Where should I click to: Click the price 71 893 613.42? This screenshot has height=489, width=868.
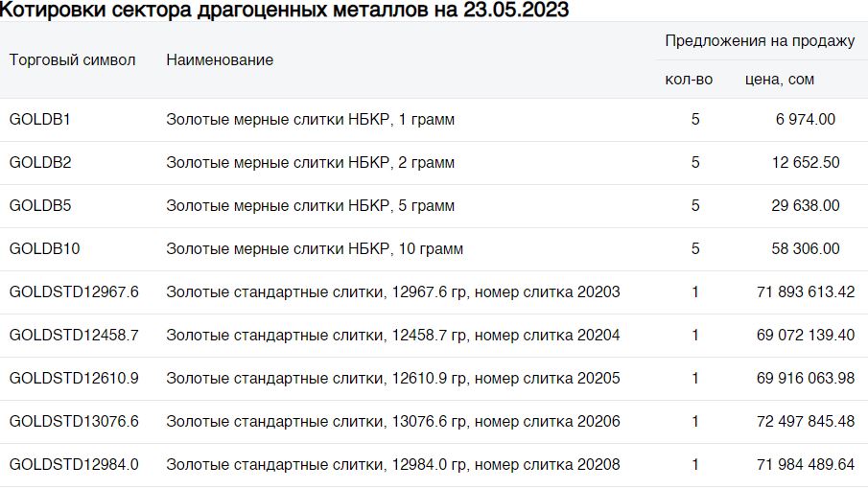point(805,292)
